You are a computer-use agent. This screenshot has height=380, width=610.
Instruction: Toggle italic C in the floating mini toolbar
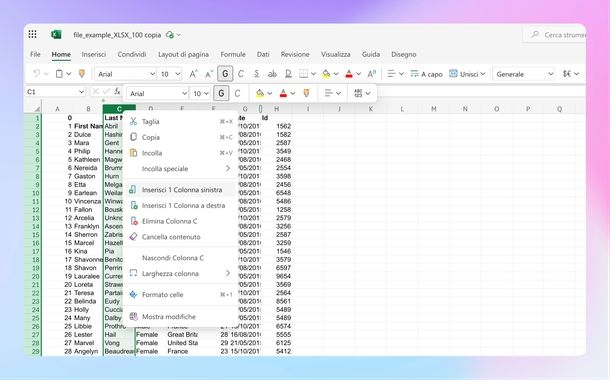click(x=237, y=93)
